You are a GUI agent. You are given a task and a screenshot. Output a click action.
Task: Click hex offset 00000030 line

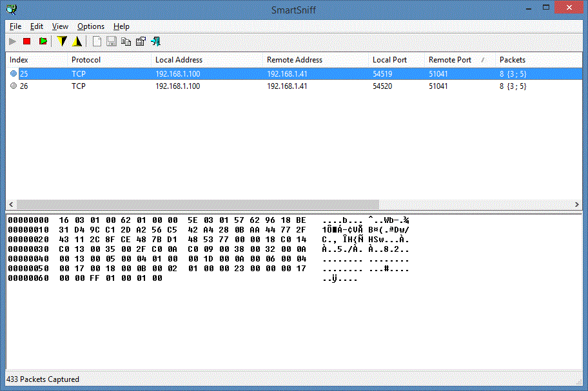coord(28,249)
